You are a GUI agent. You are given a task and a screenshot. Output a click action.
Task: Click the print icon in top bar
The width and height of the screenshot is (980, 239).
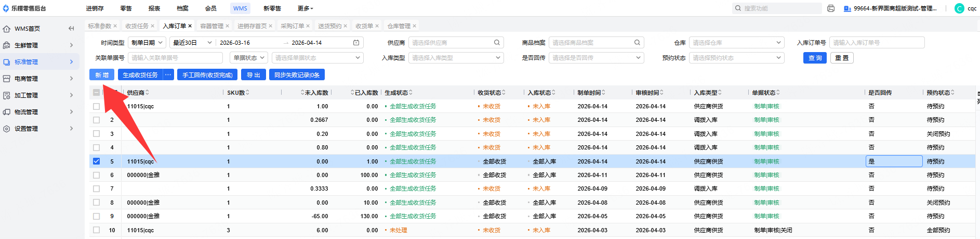tap(831, 8)
